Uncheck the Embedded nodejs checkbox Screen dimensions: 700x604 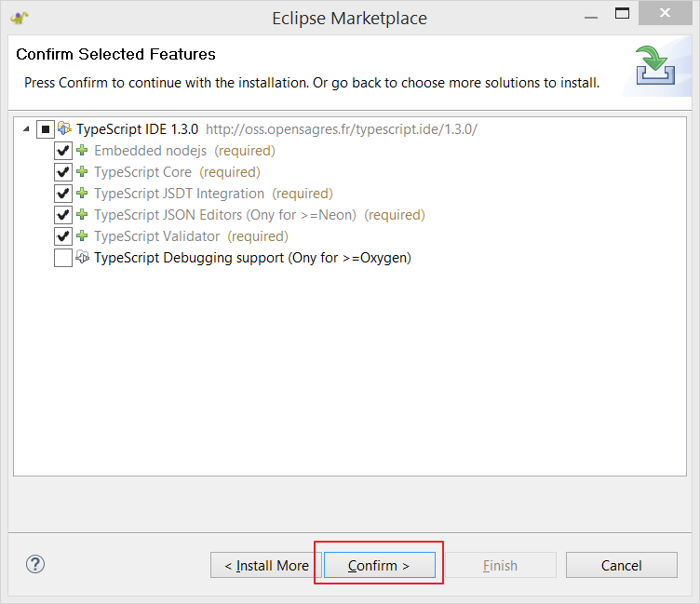coord(63,151)
